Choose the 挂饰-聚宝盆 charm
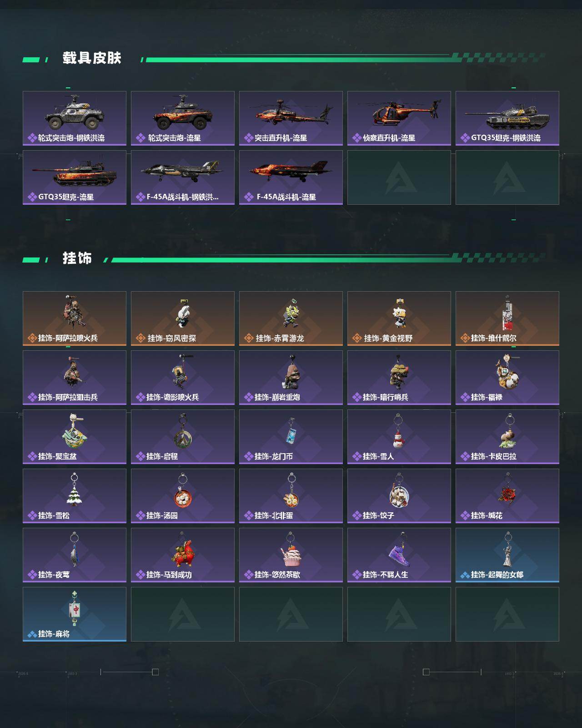 [x=75, y=437]
